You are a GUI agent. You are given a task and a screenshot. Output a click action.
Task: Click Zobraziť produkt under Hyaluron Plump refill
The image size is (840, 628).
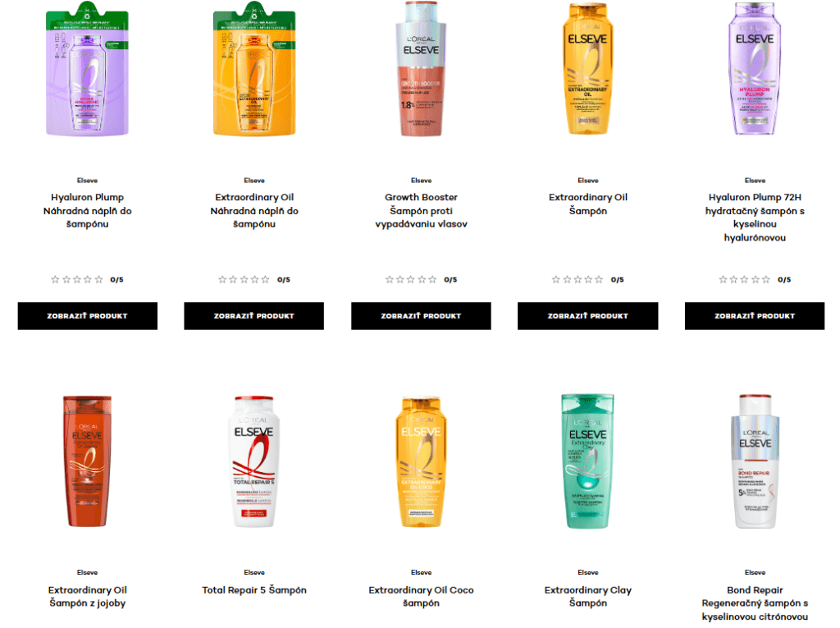[87, 316]
